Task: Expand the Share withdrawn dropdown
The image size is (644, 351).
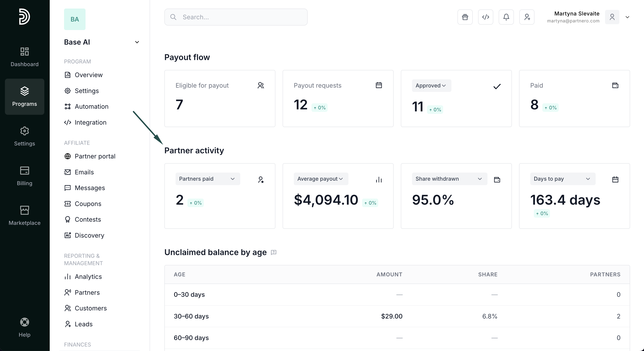Action: tap(449, 179)
